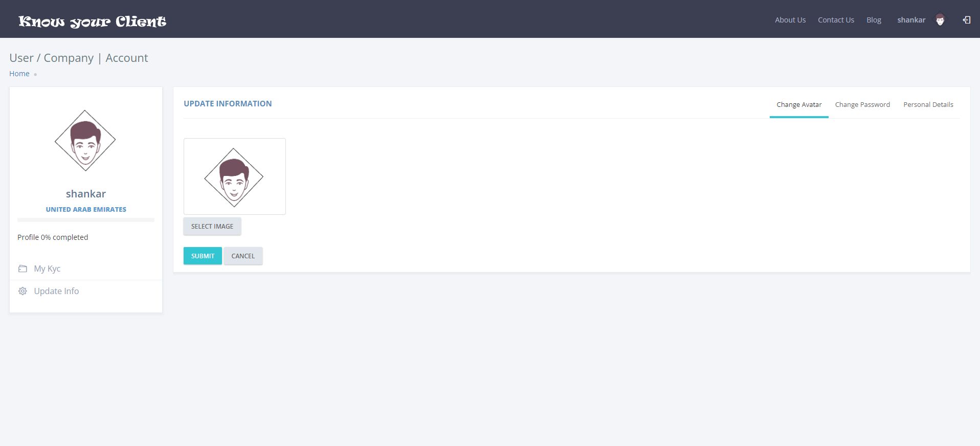Click the avatar preview thumbnail
980x446 pixels.
(x=235, y=176)
